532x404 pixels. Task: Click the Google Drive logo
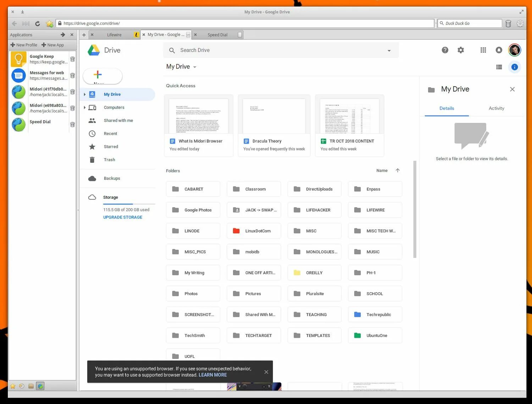94,50
